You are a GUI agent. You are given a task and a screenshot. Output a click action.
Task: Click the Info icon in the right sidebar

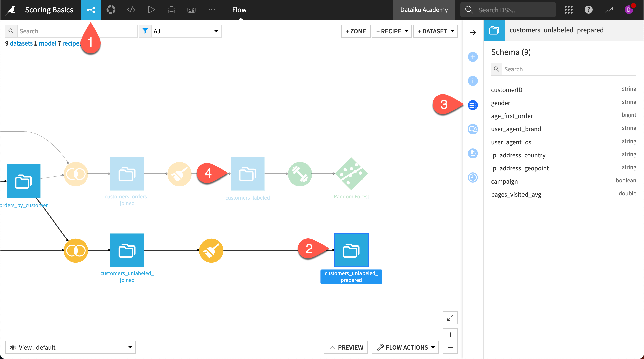pyautogui.click(x=473, y=81)
